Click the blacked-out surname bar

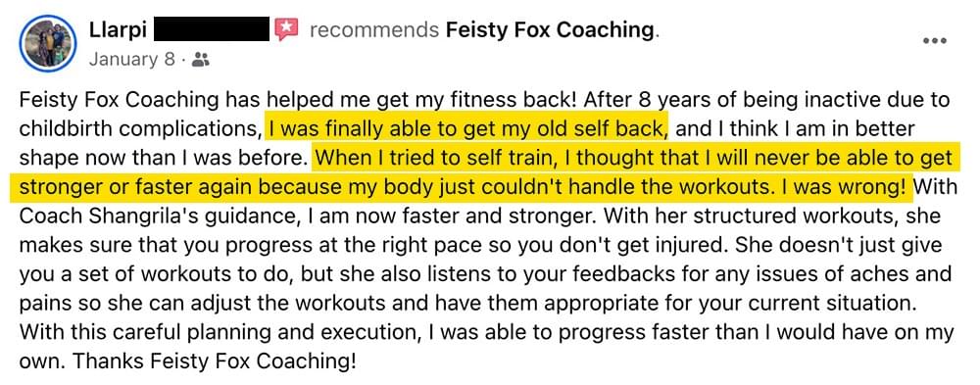pos(212,29)
